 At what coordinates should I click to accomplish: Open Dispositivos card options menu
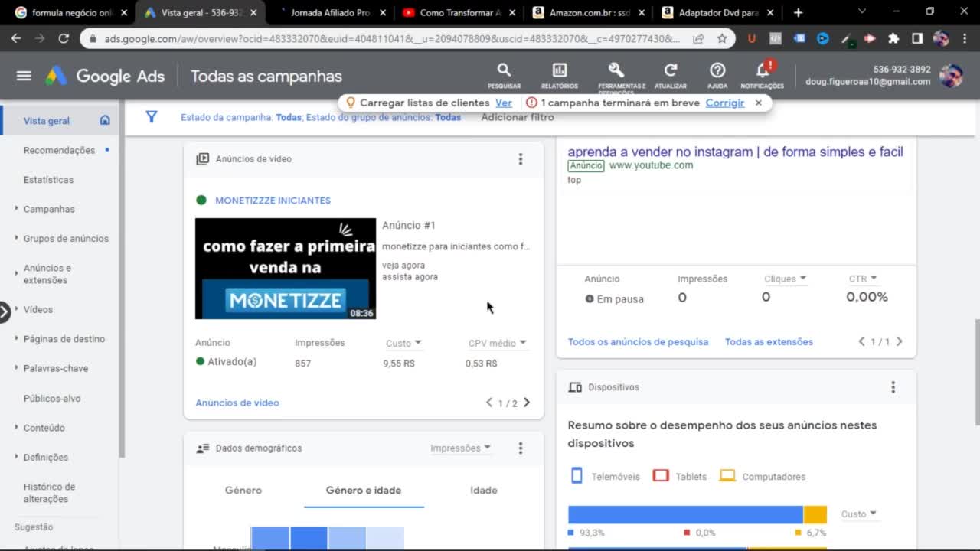pyautogui.click(x=893, y=387)
